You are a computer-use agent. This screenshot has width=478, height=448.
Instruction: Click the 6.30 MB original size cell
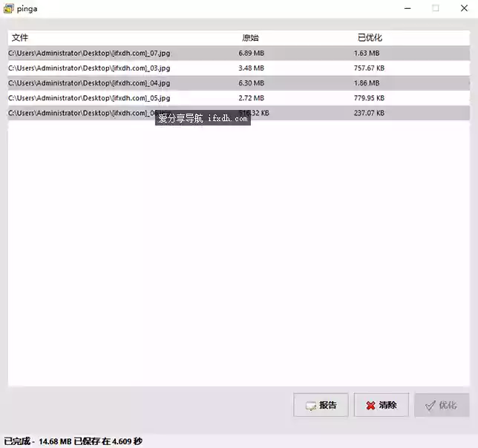[251, 83]
